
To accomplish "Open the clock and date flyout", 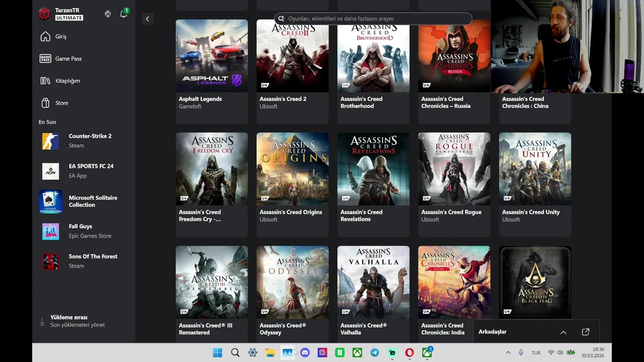I will (x=593, y=352).
